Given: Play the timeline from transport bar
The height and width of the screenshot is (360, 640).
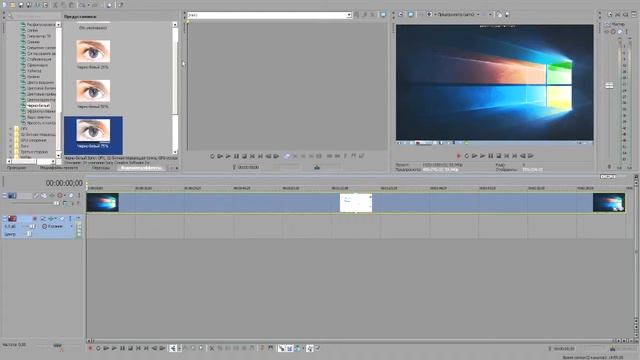Looking at the screenshot, I should pos(114,348).
